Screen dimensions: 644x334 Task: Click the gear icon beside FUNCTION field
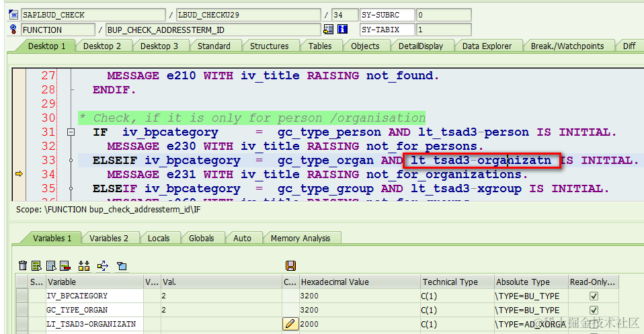coord(13,29)
